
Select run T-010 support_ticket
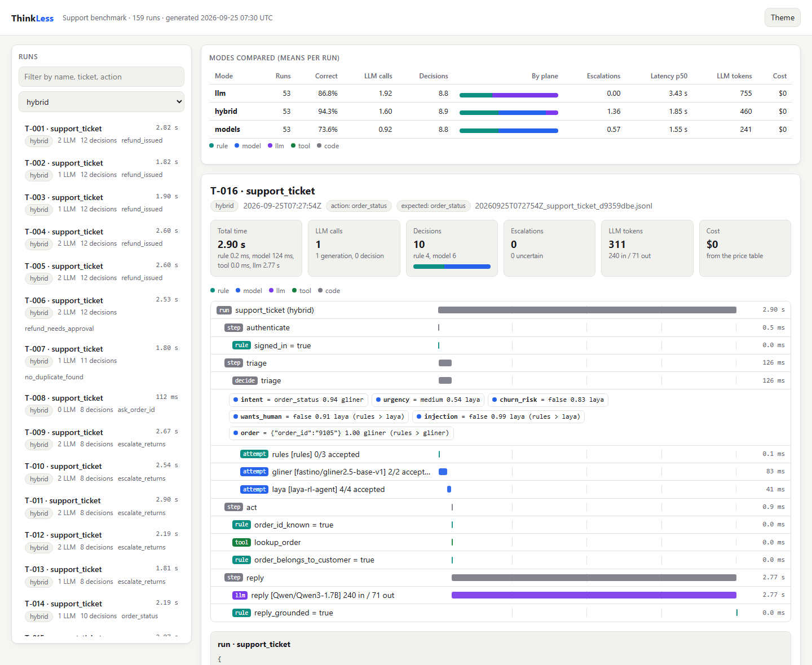click(x=101, y=472)
